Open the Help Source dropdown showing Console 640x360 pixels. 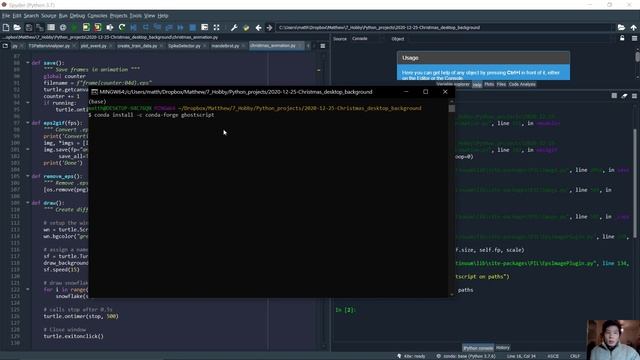pyautogui.click(x=368, y=39)
